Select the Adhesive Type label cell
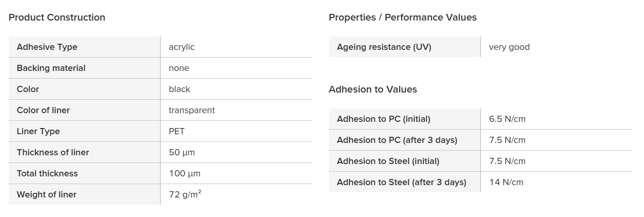Screen dimensions: 644x217 (x=47, y=47)
